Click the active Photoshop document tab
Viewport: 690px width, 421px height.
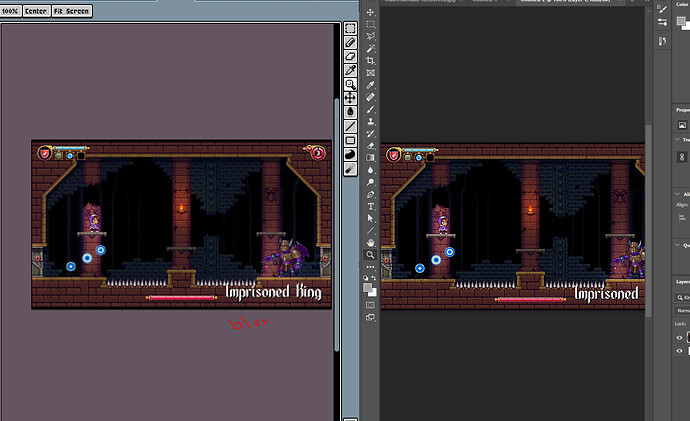coord(570,2)
